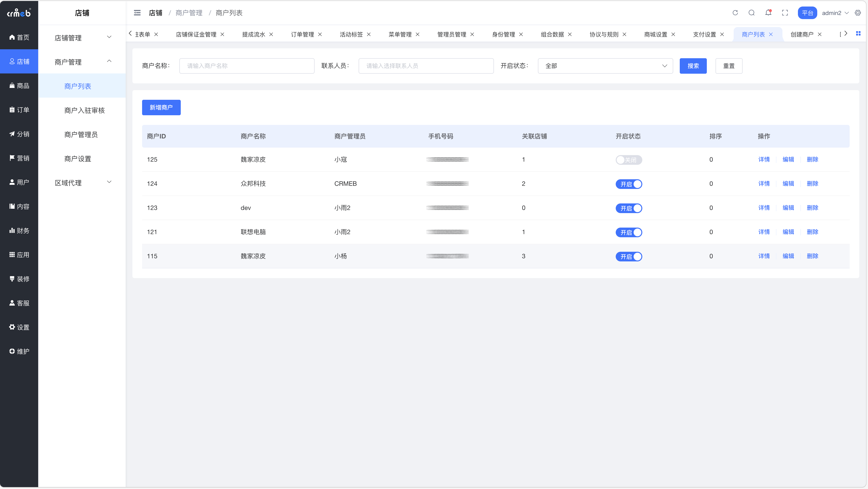868x489 pixels.
Task: Turn off the switch for merchant 115
Action: pos(629,257)
